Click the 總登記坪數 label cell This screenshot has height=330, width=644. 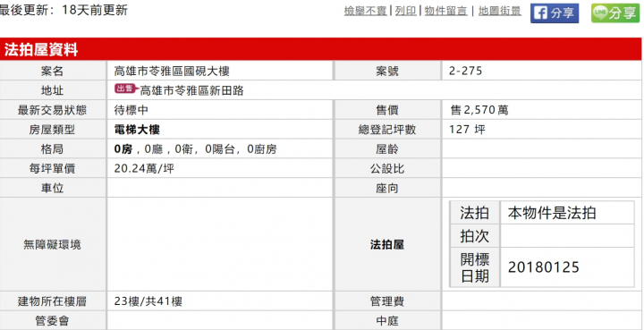point(387,130)
